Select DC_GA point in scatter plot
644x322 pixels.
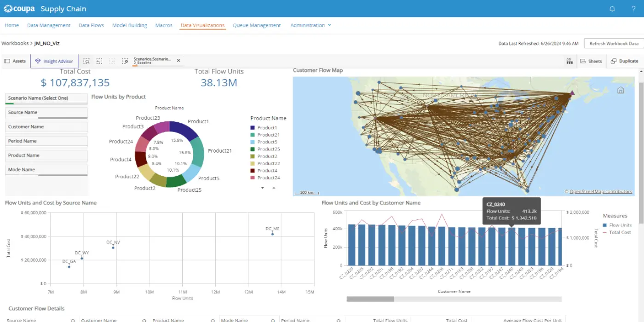(69, 266)
